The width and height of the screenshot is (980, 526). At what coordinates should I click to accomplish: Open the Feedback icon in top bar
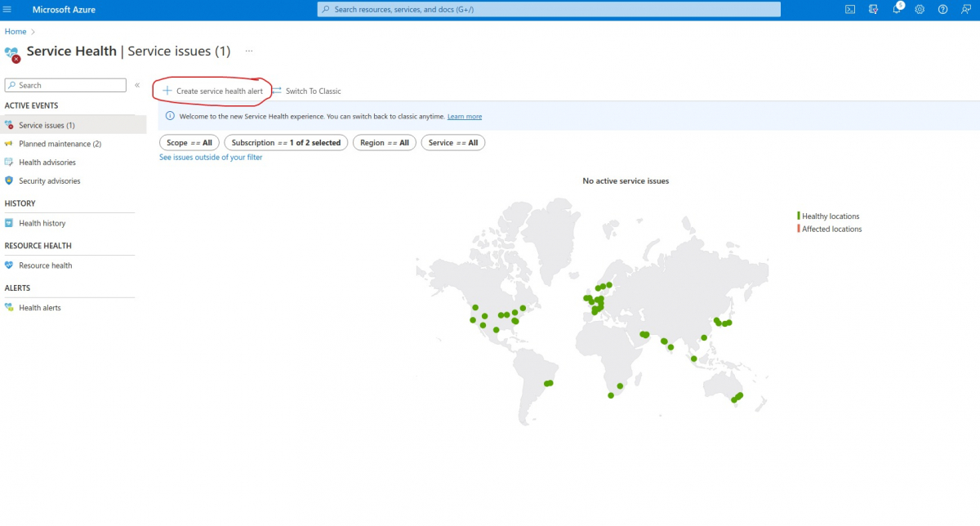[966, 9]
